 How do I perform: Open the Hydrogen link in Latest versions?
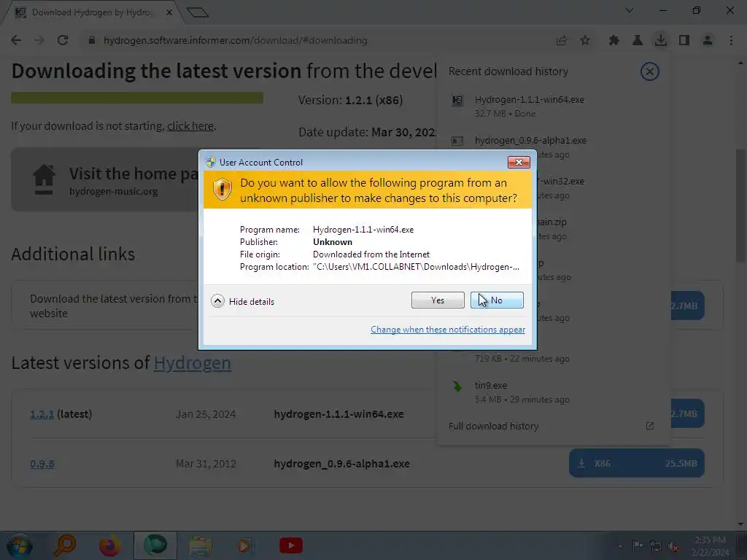[x=193, y=363]
